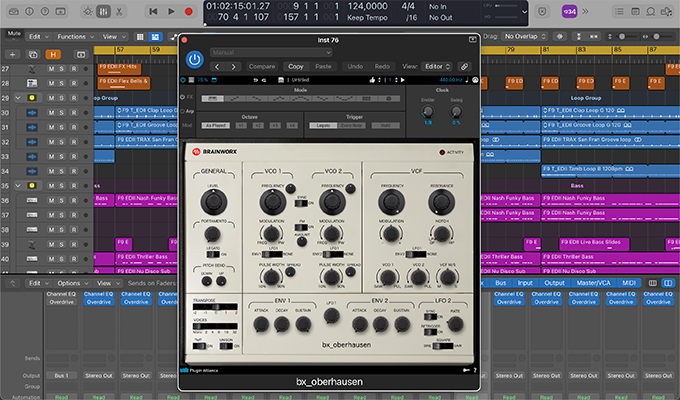Click Undo in the plugin header
The image size is (680, 400).
355,67
